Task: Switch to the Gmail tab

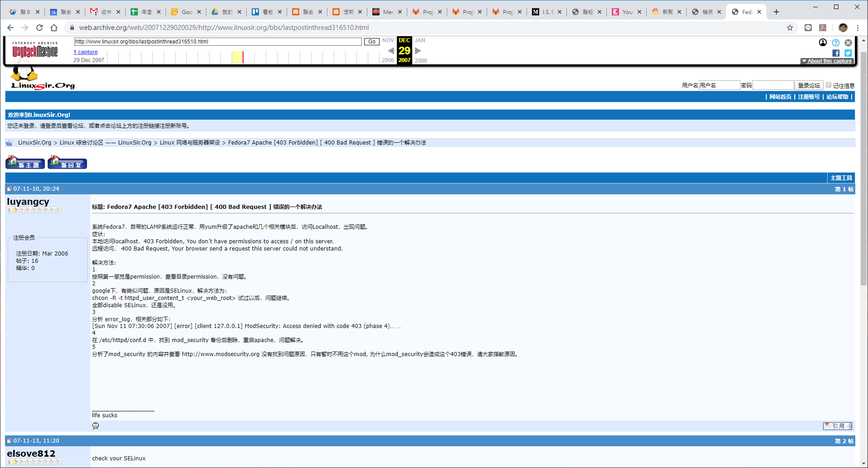Action: pyautogui.click(x=105, y=12)
